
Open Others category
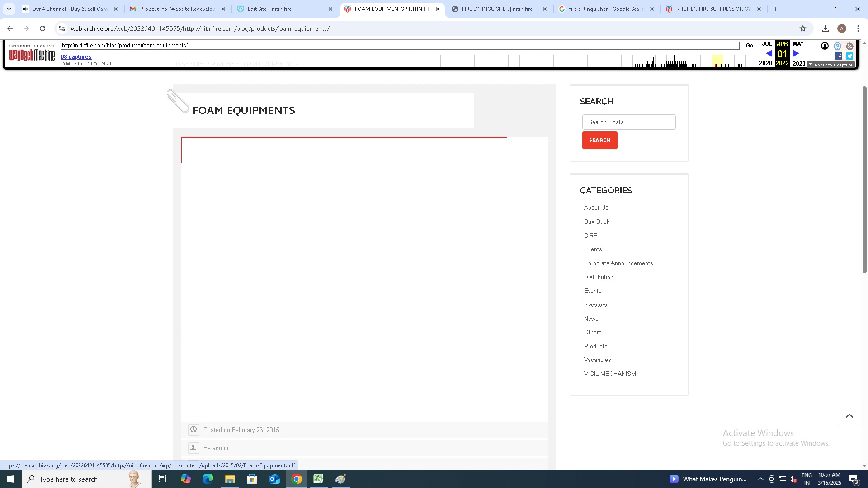[593, 333]
